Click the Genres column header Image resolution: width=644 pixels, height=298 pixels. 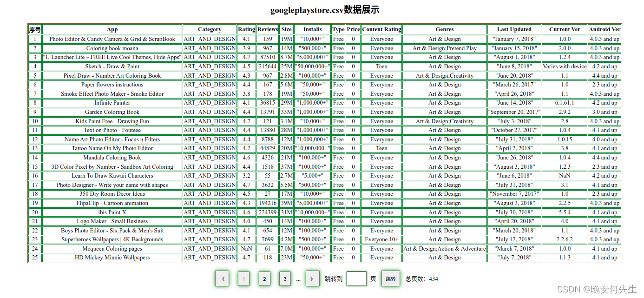[445, 30]
